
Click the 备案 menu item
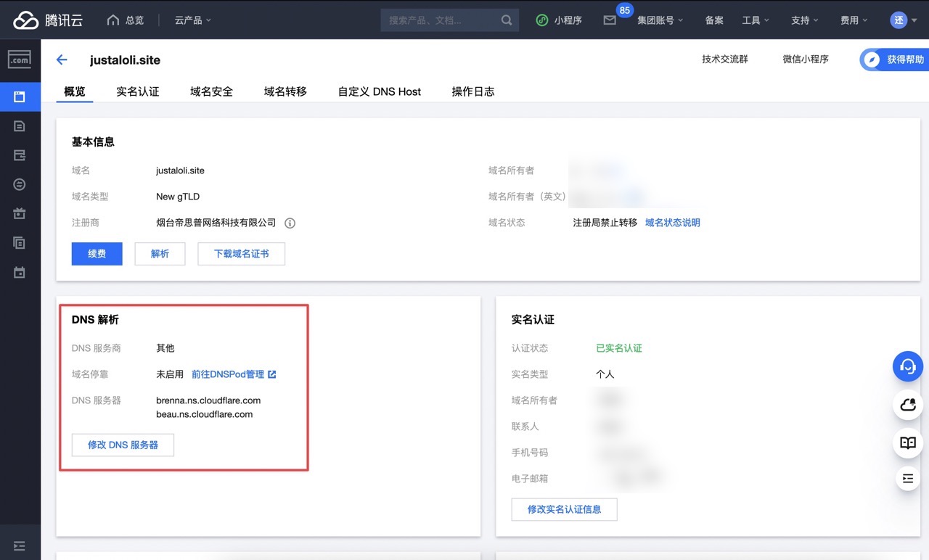(714, 20)
